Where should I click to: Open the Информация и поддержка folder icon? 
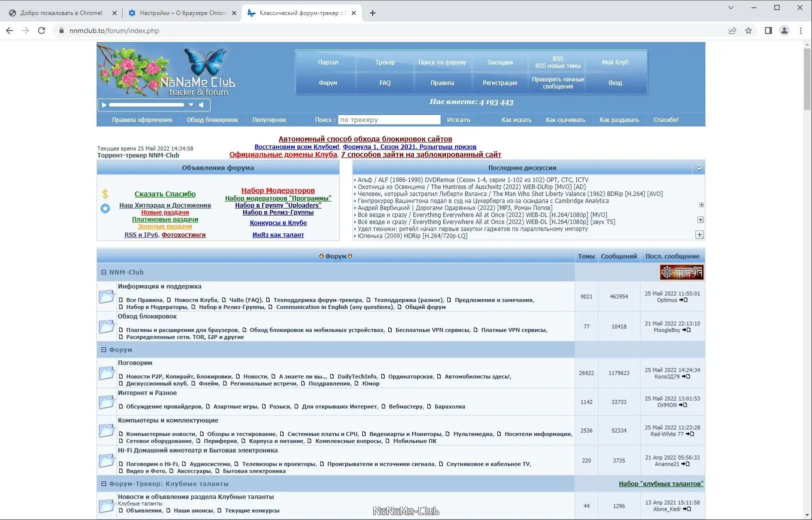[x=107, y=296]
